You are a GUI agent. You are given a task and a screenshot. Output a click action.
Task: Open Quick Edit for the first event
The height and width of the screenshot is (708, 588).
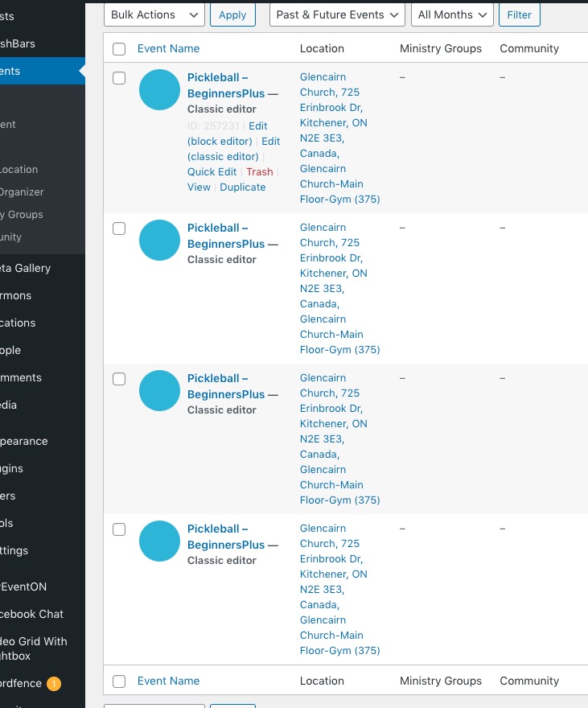[212, 172]
